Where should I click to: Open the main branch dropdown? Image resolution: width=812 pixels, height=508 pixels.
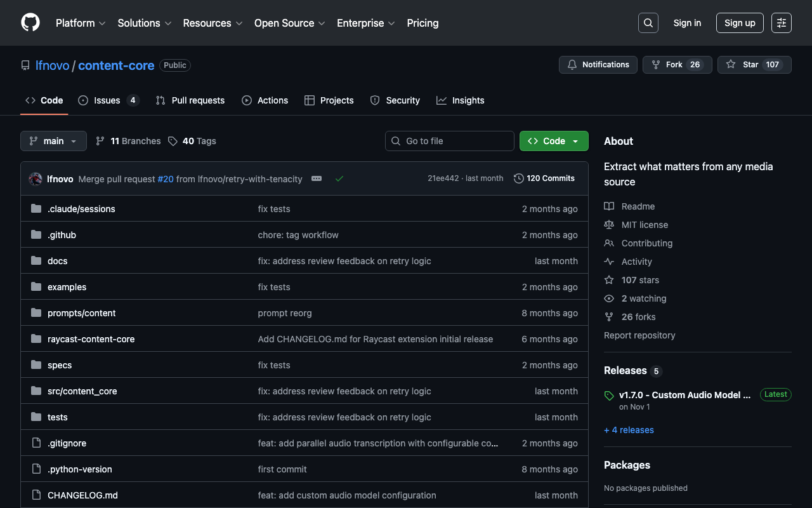(x=53, y=141)
